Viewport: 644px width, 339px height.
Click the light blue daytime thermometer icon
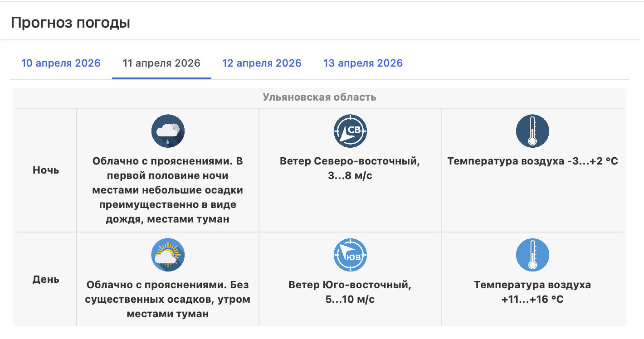click(532, 255)
